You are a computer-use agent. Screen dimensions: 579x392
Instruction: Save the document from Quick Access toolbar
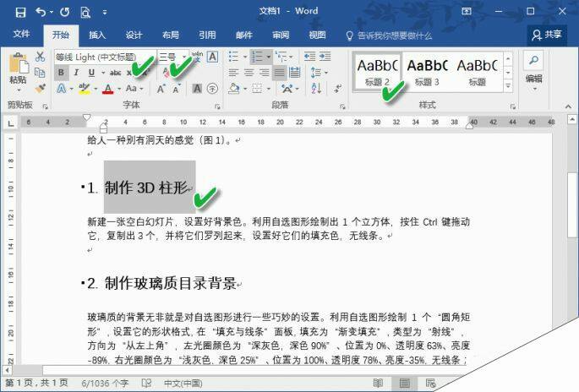[x=20, y=12]
